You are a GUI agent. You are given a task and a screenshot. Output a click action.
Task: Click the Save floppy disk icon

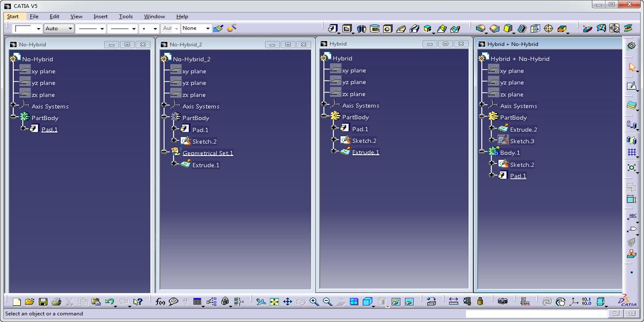[x=43, y=301]
